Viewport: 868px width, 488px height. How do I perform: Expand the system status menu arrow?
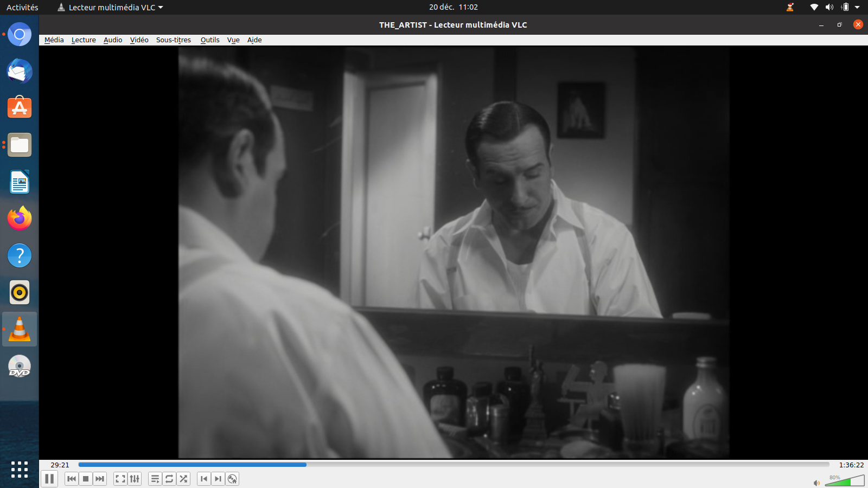coord(857,8)
